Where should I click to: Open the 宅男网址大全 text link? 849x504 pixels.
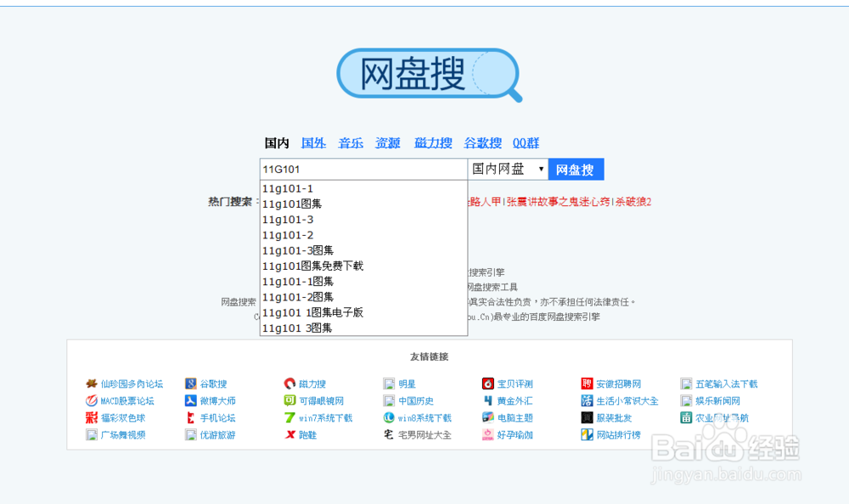pos(424,434)
